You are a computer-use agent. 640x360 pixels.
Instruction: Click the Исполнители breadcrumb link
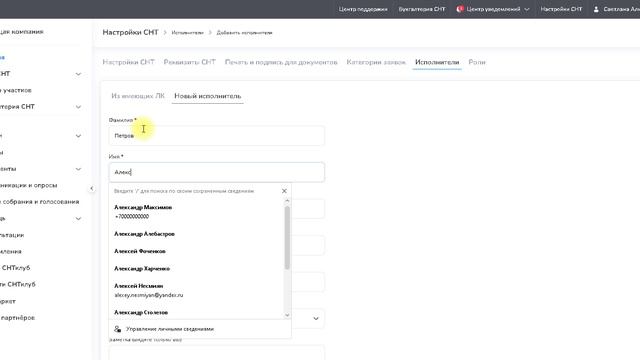187,33
